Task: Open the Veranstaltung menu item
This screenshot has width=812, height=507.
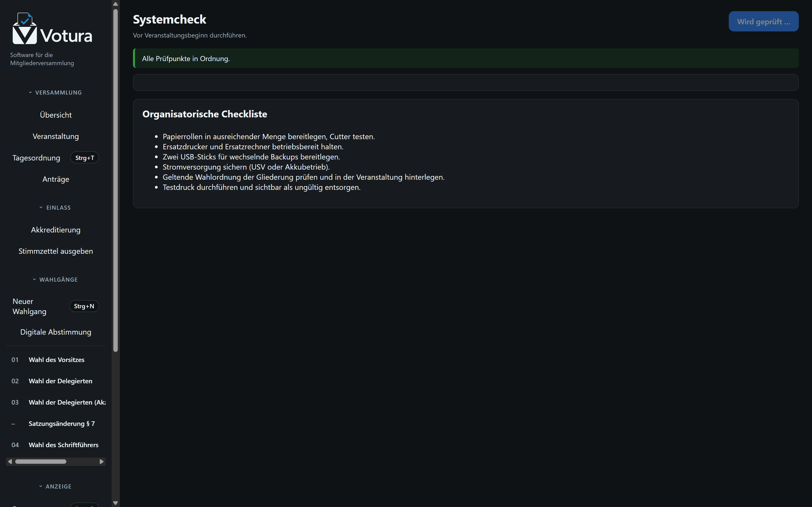Action: 56,136
